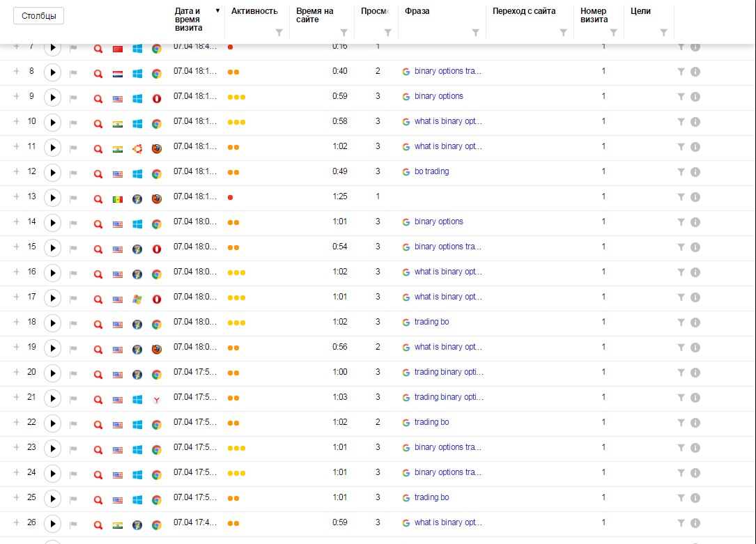Screen dimensions: 756x544
Task: Click the red activity dot in row 13
Action: click(231, 198)
